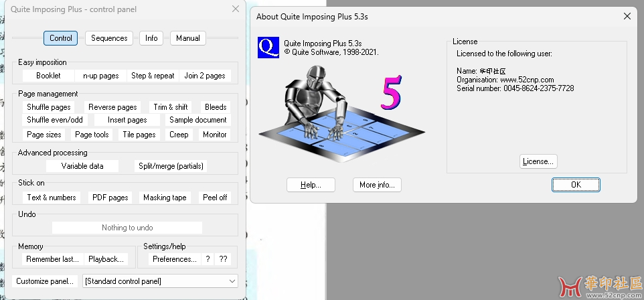
Task: Click Masking tape under Stick on
Action: (165, 198)
